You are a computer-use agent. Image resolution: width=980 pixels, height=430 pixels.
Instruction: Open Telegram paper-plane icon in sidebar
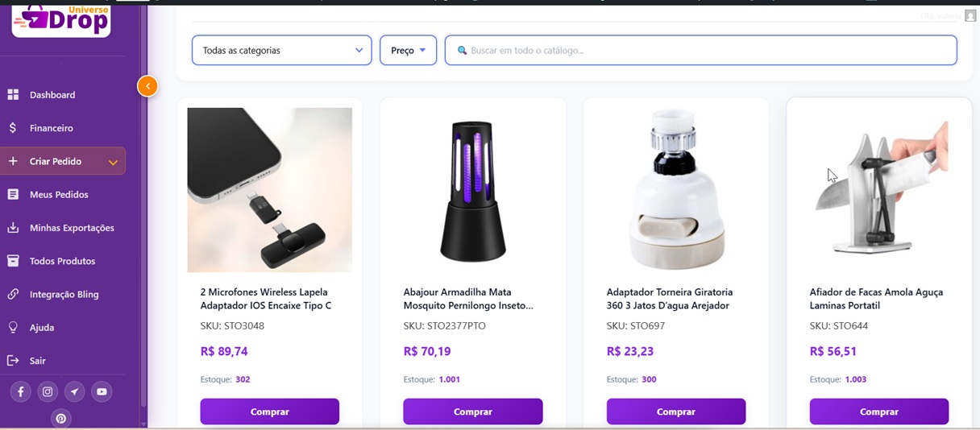(x=74, y=391)
